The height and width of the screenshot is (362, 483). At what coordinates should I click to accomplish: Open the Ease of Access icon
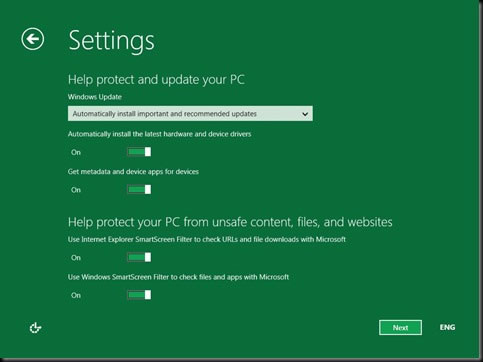pyautogui.click(x=35, y=328)
